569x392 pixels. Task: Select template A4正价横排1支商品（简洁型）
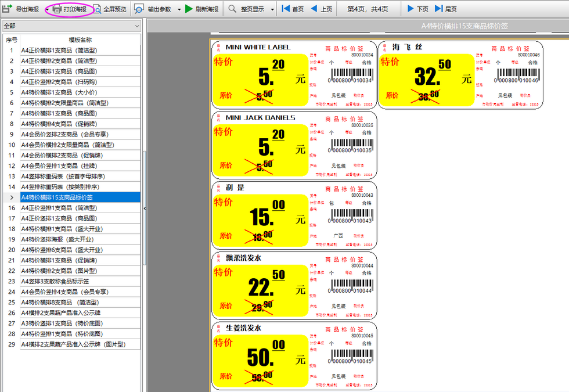pyautogui.click(x=59, y=51)
